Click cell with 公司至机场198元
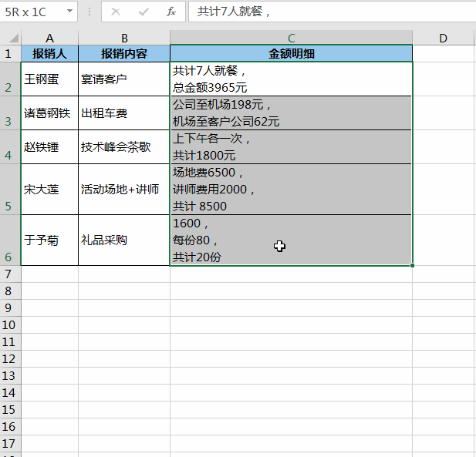The height and width of the screenshot is (457, 476). [x=291, y=113]
